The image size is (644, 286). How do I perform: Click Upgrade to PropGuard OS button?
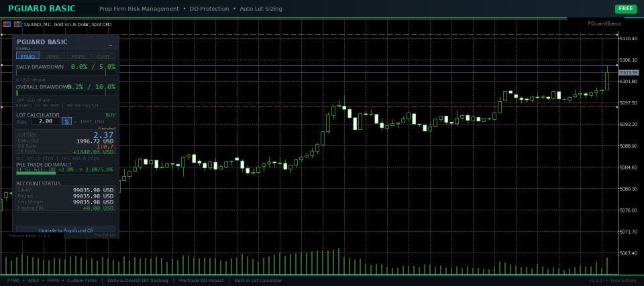pos(66,230)
